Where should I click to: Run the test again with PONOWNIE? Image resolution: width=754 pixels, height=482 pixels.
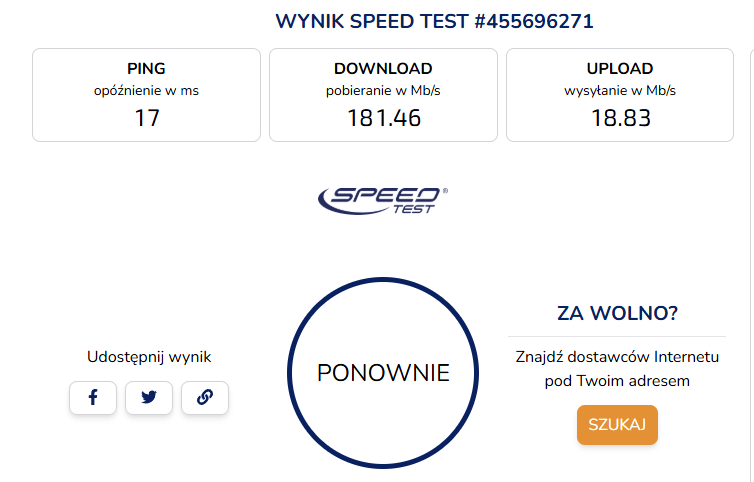click(383, 373)
